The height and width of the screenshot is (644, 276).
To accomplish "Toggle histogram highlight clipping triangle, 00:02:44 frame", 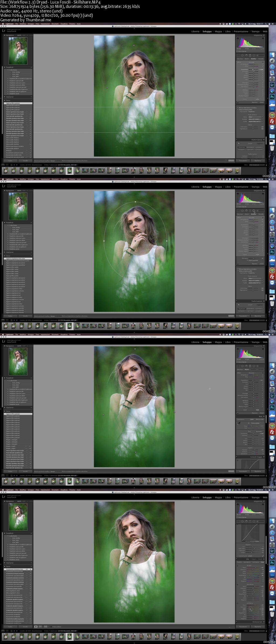I will pyautogui.click(x=263, y=38).
